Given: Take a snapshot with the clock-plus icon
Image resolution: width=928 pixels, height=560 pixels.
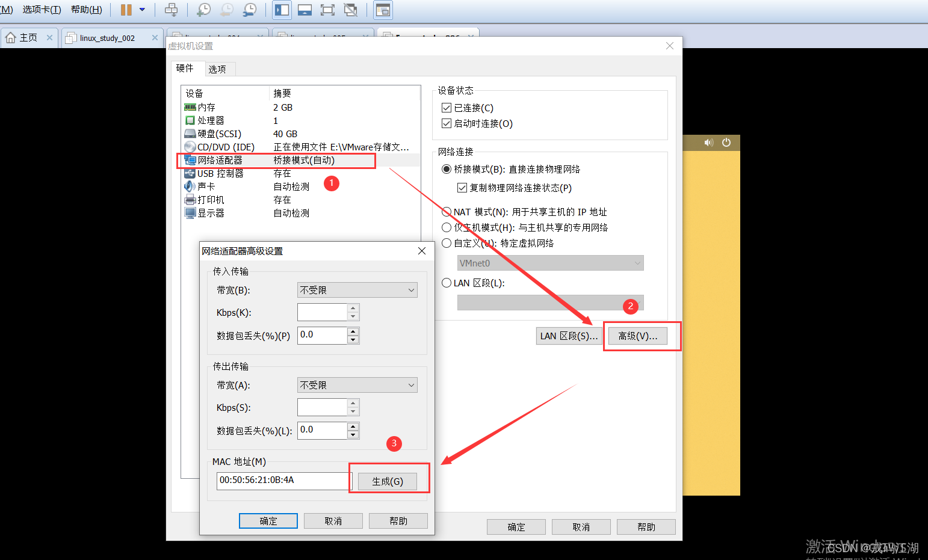Looking at the screenshot, I should pyautogui.click(x=204, y=10).
